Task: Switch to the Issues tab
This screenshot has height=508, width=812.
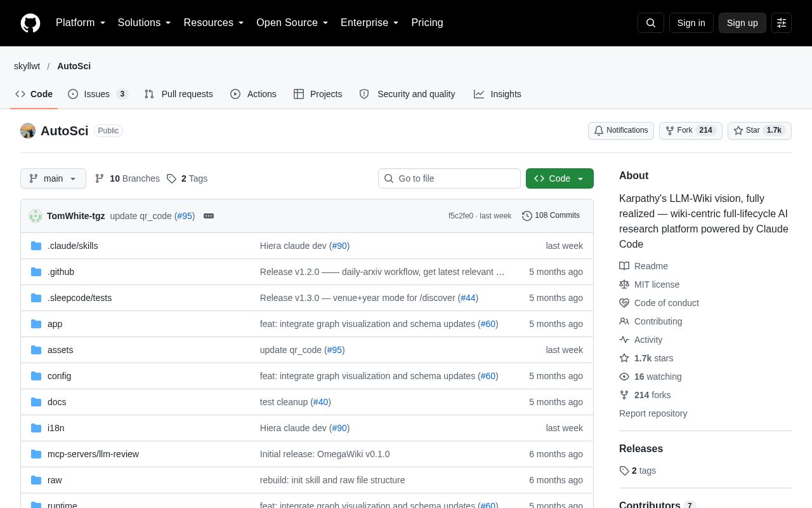Action: tap(98, 94)
